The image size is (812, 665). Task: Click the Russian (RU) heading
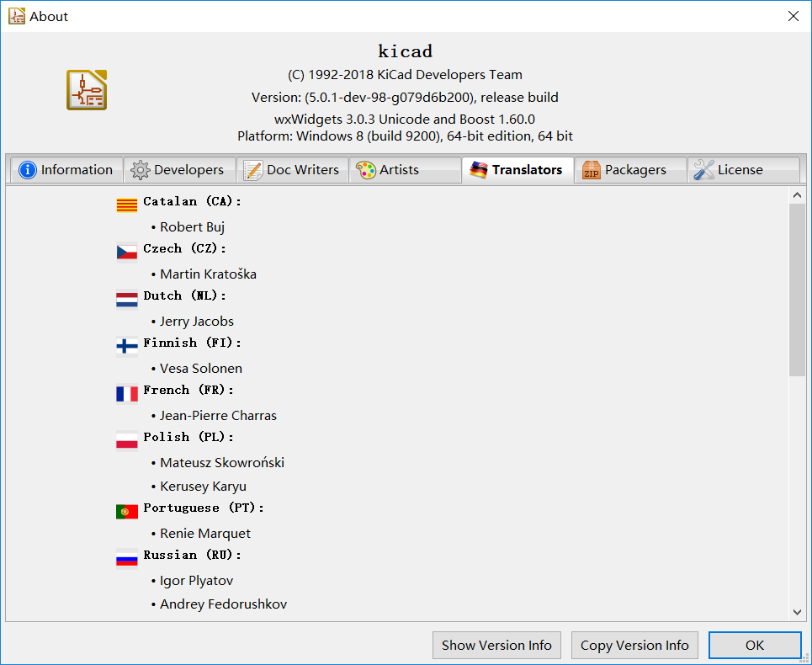coord(192,556)
